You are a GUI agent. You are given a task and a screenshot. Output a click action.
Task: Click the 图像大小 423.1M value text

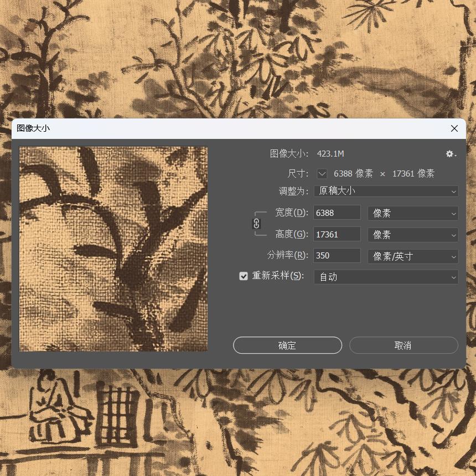point(330,154)
